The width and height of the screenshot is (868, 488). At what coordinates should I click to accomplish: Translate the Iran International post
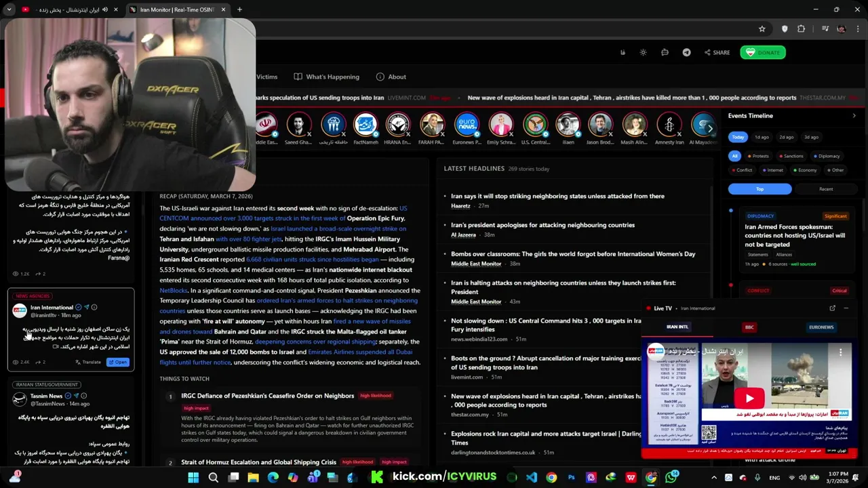pos(88,362)
